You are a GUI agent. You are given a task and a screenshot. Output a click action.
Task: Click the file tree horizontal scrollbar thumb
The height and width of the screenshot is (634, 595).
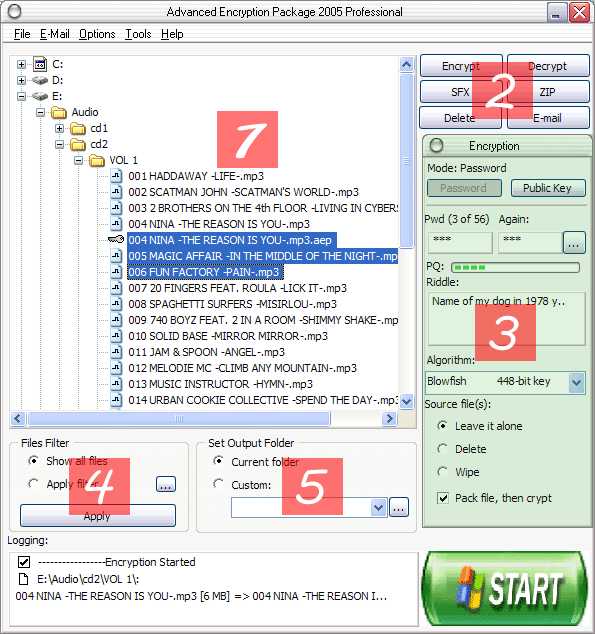[179, 418]
